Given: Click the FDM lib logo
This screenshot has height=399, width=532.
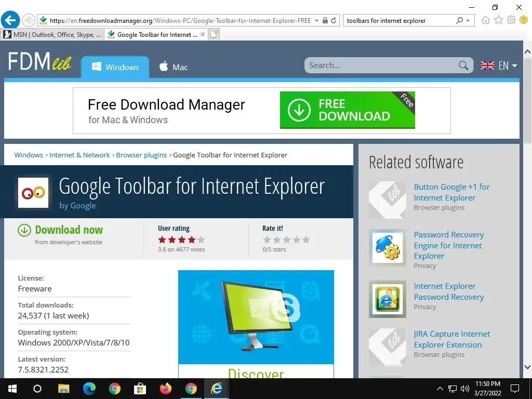Looking at the screenshot, I should click(x=39, y=61).
